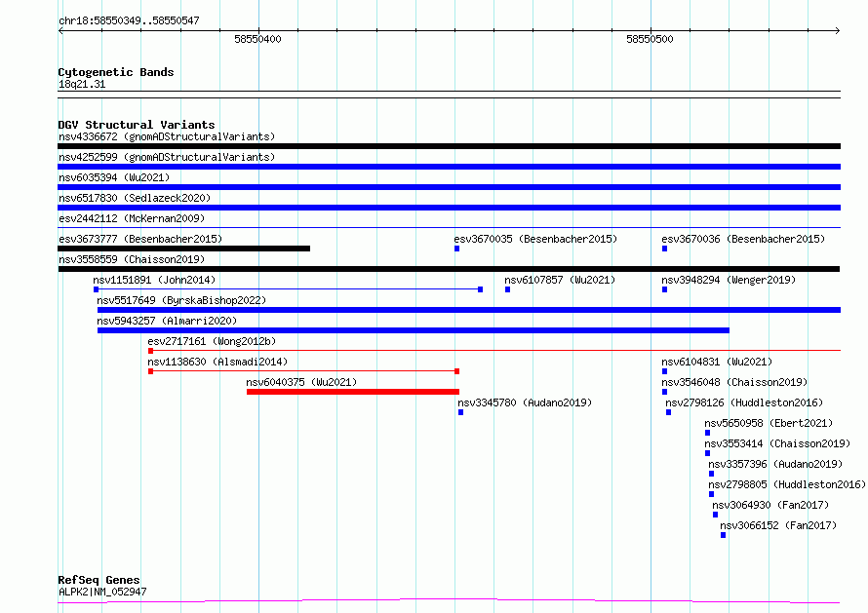Open nsv1151891 (John2014) variant label
This screenshot has height=613, width=868.
[x=154, y=280]
